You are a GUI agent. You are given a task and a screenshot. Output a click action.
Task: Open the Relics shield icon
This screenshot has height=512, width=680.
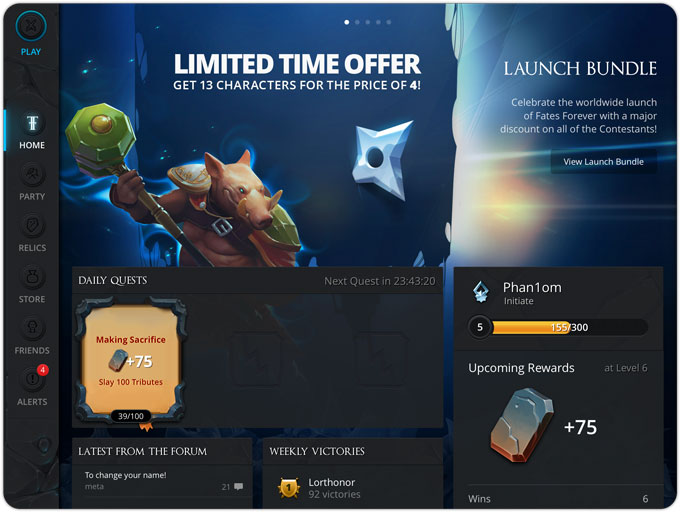[x=32, y=225]
